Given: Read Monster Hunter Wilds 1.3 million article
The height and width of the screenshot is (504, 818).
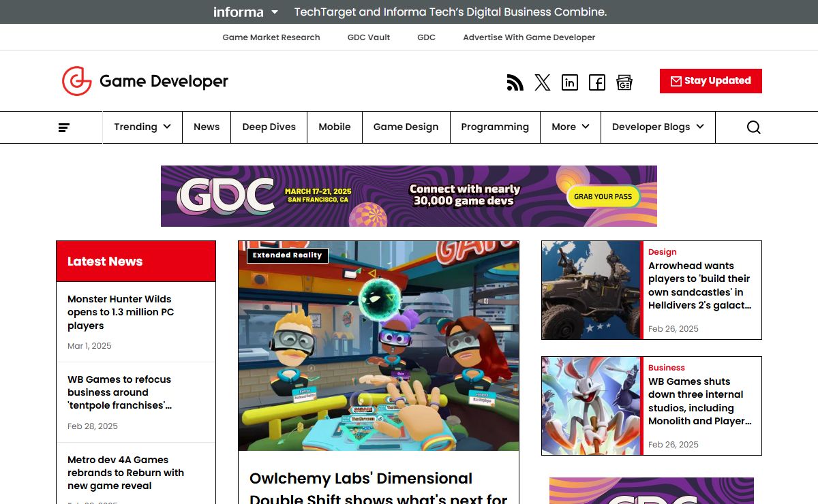Looking at the screenshot, I should (x=121, y=312).
